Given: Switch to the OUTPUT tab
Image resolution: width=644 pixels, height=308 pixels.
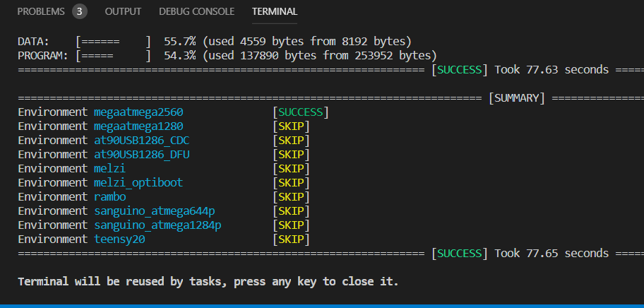Looking at the screenshot, I should 123,11.
